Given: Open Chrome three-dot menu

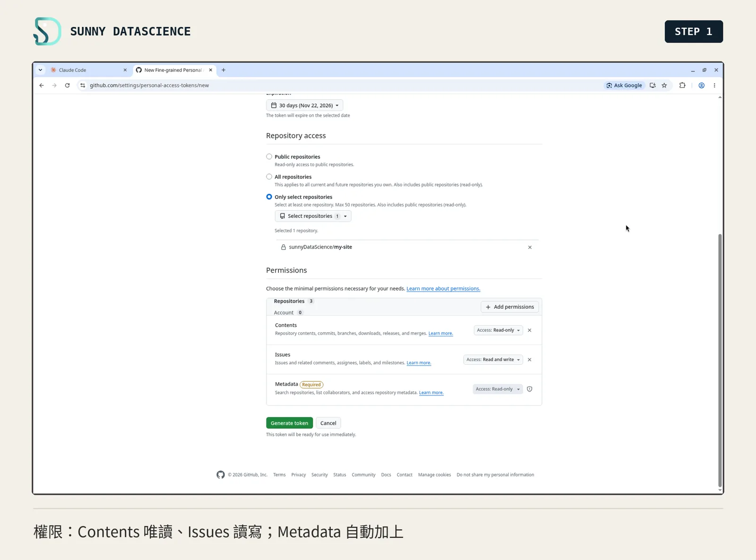Looking at the screenshot, I should tap(714, 86).
